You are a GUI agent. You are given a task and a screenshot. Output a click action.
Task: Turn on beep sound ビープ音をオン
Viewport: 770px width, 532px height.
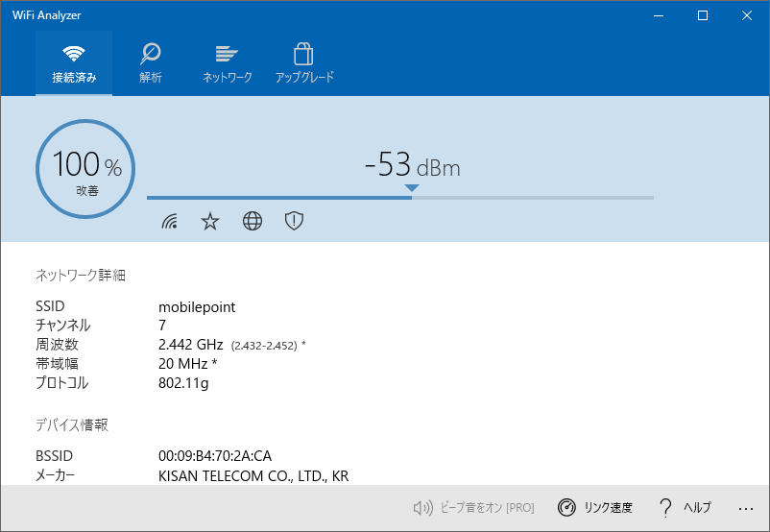473,507
